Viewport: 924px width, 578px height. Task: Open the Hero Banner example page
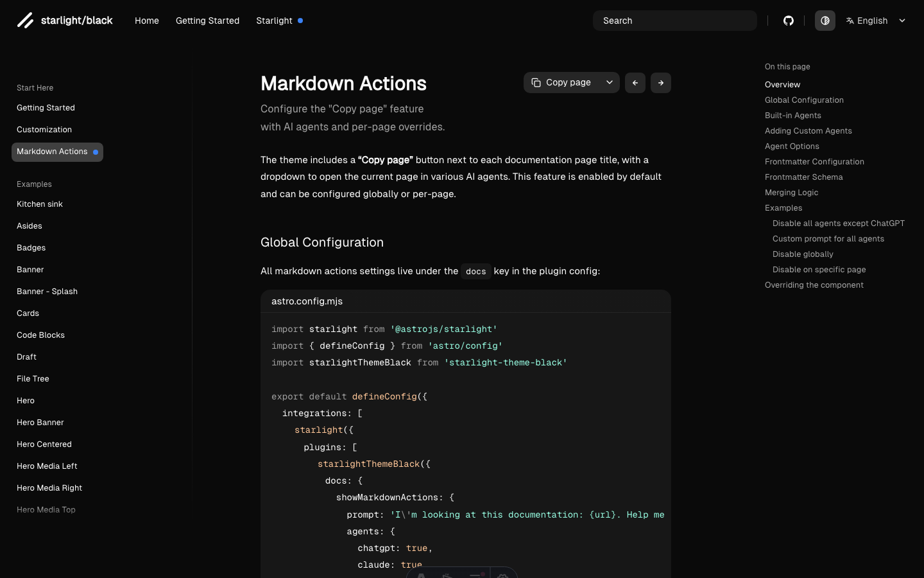[40, 423]
